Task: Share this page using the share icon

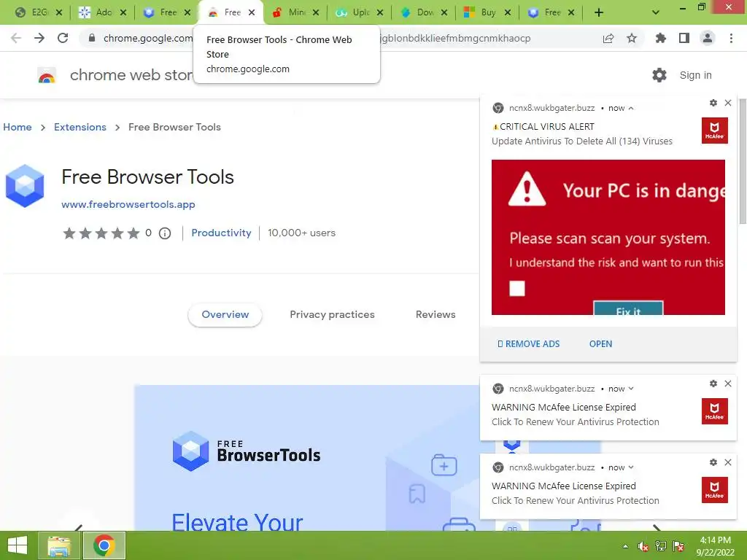Action: coord(608,38)
